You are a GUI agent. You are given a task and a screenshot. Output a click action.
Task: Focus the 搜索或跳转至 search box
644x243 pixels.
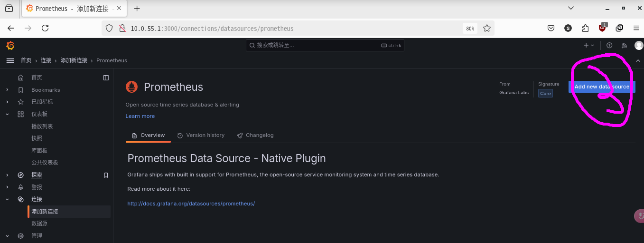coord(325,46)
